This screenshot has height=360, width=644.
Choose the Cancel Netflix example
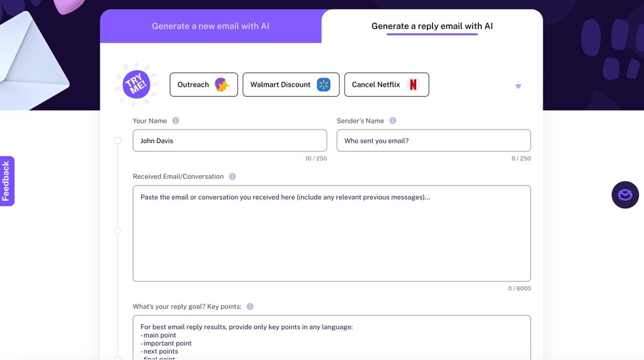pyautogui.click(x=386, y=85)
